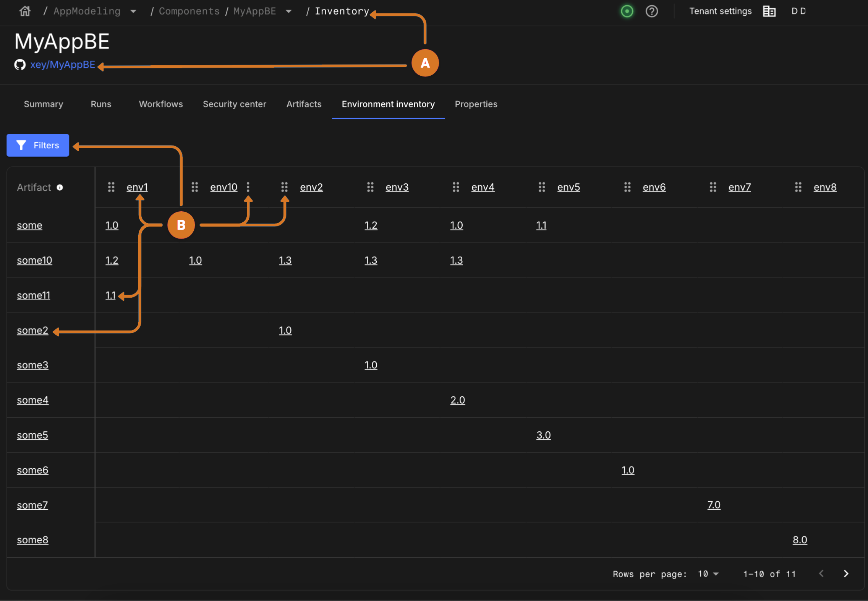This screenshot has width=868, height=601.
Task: Open the xey/MyAppBE repository link
Action: point(63,65)
